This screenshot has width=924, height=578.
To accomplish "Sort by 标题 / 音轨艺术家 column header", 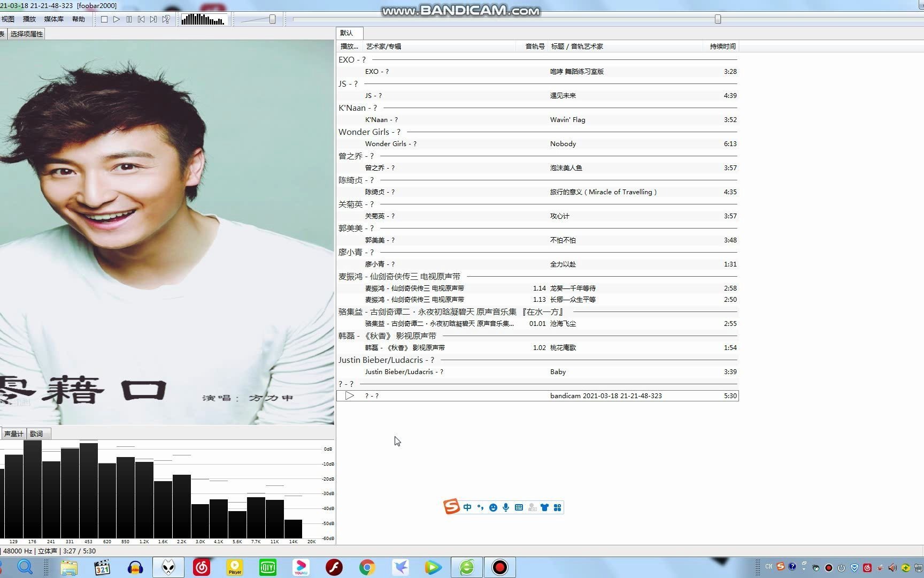I will (625, 47).
